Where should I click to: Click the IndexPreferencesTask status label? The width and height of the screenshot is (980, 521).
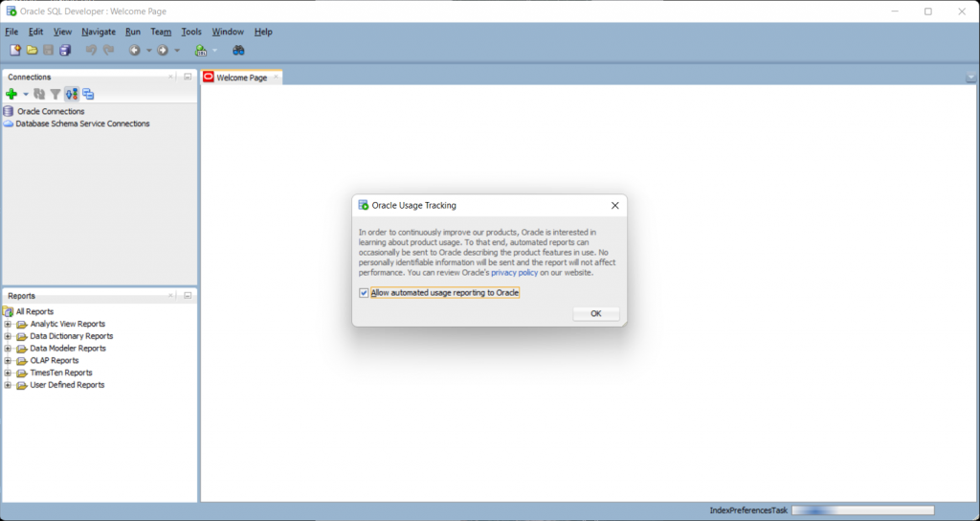coord(748,510)
